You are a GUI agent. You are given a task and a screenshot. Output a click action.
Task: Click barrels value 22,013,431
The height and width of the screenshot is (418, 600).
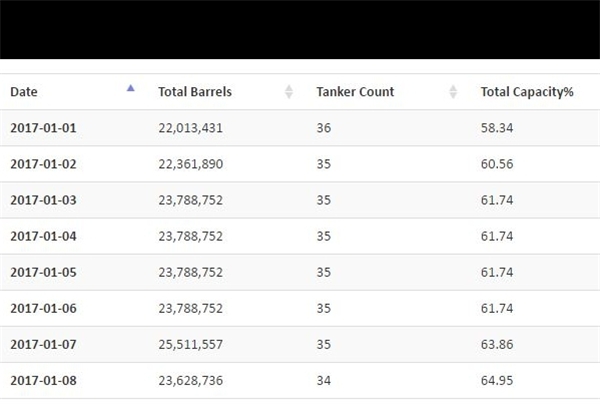point(191,128)
